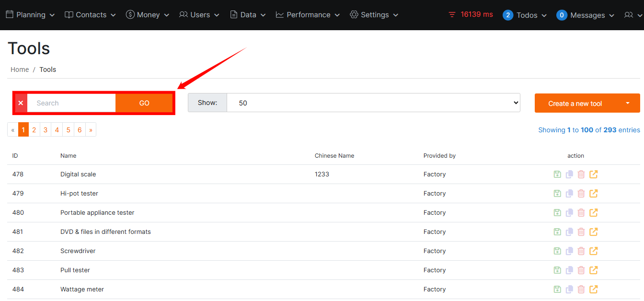Image resolution: width=644 pixels, height=301 pixels.
Task: Expand the Create a new tool arrow
Action: tap(627, 103)
